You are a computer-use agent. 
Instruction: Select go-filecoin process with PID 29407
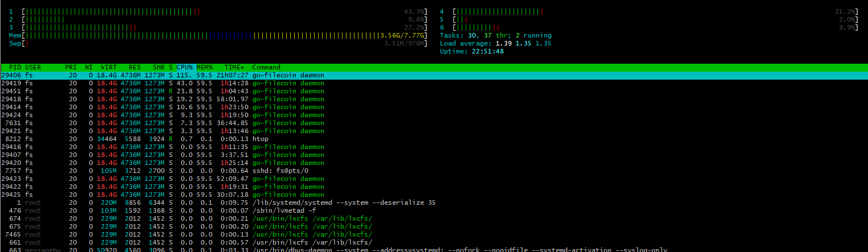(434, 155)
